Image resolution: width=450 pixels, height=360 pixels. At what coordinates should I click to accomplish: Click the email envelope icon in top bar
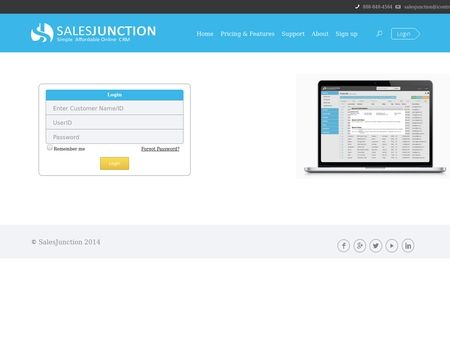(x=398, y=7)
